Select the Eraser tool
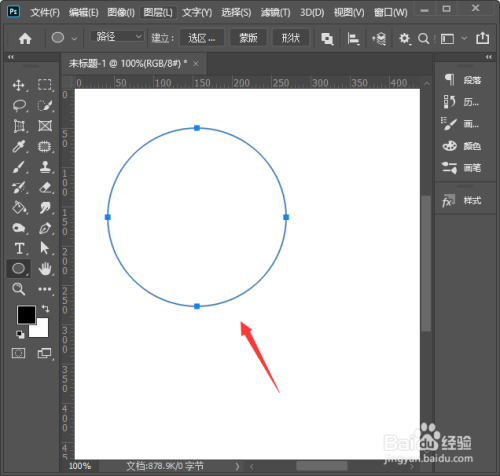Image resolution: width=500 pixels, height=476 pixels. click(45, 188)
